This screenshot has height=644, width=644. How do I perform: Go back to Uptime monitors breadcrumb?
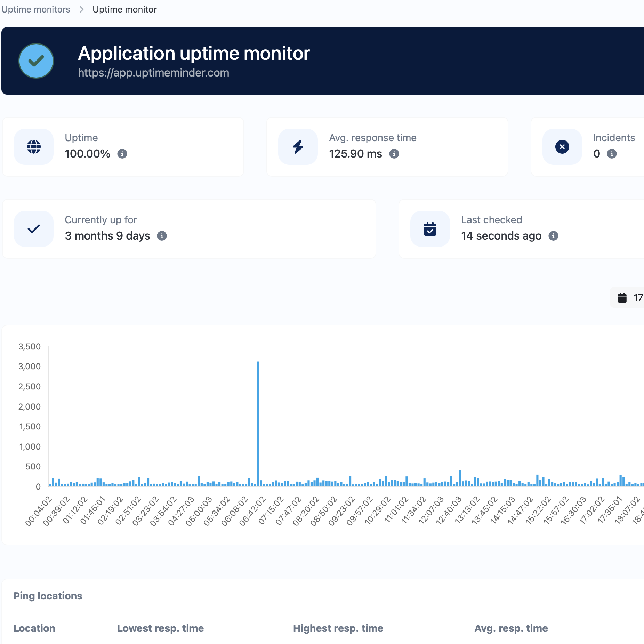pos(36,9)
